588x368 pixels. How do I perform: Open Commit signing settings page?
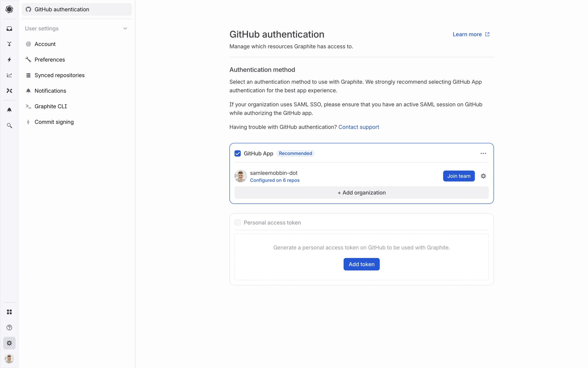tap(54, 122)
